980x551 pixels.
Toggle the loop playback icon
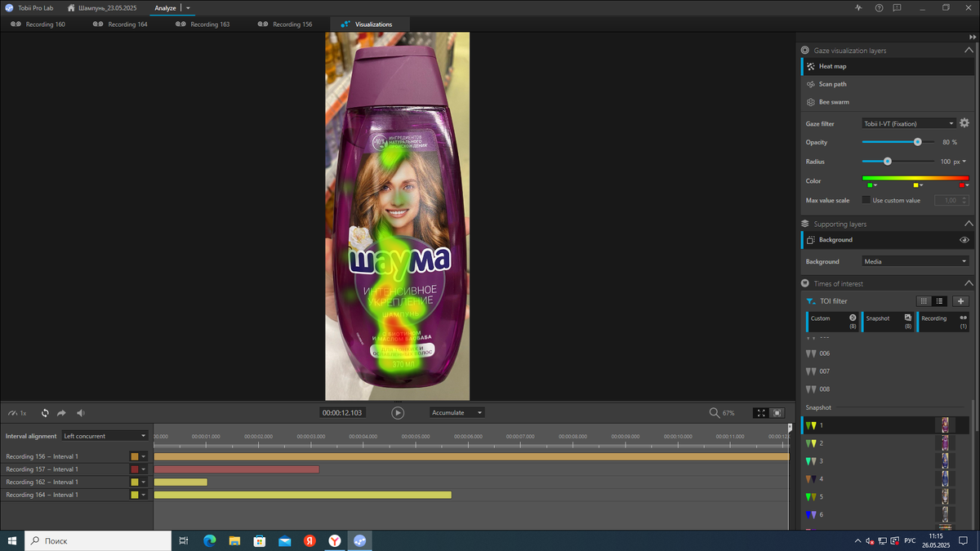(45, 413)
